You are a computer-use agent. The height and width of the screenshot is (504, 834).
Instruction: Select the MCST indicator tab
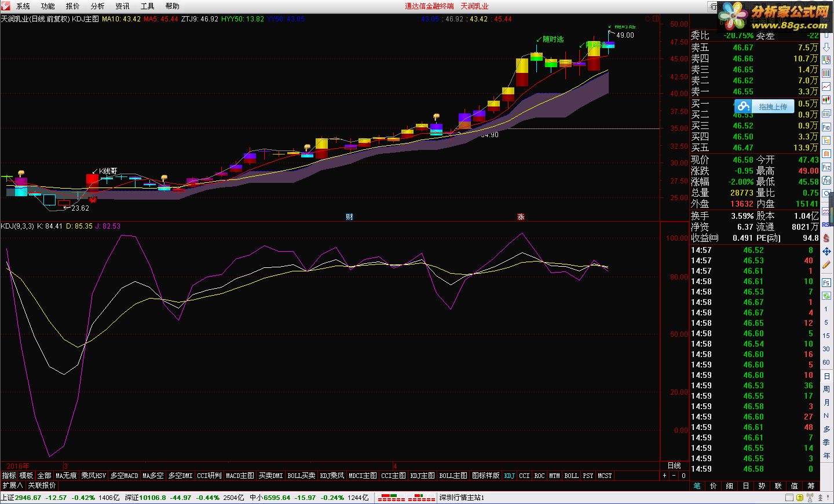[605, 476]
